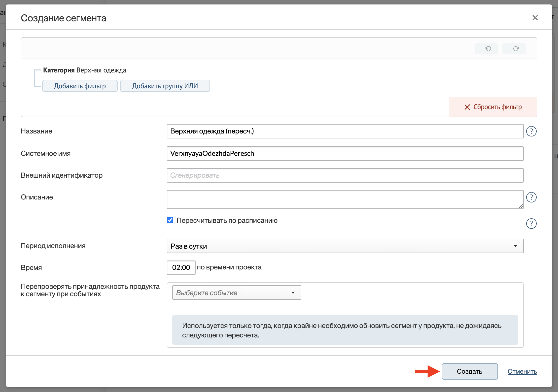Click Добавить группу ИЛИ button
The height and width of the screenshot is (392, 558).
click(165, 86)
